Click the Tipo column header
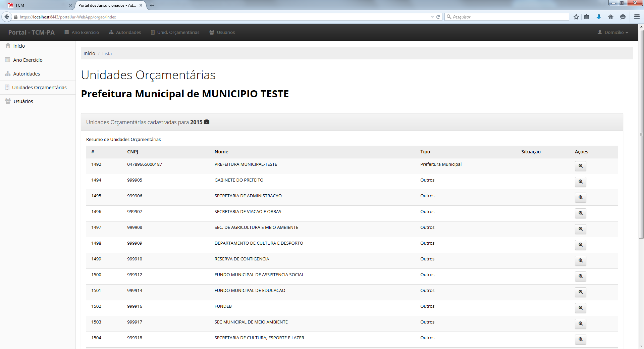Screen dimensions: 644x349 click(425, 152)
